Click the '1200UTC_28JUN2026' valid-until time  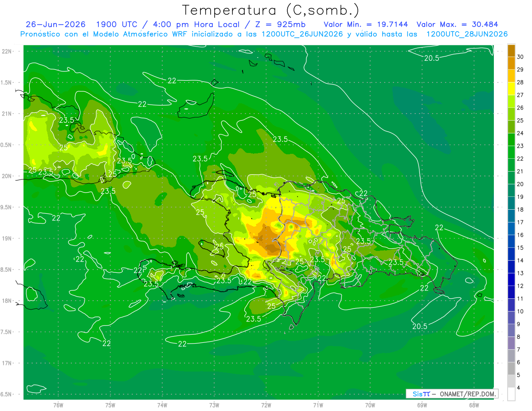coord(467,34)
